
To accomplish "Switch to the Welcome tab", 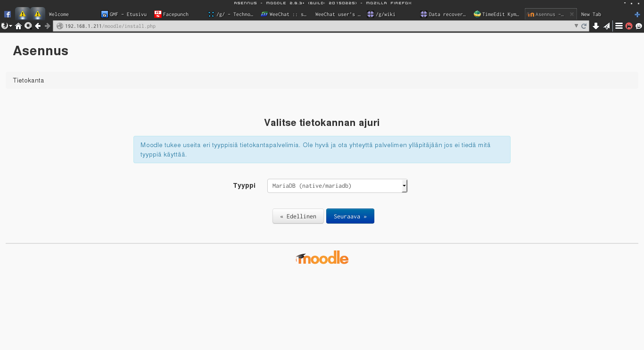I will pos(72,14).
